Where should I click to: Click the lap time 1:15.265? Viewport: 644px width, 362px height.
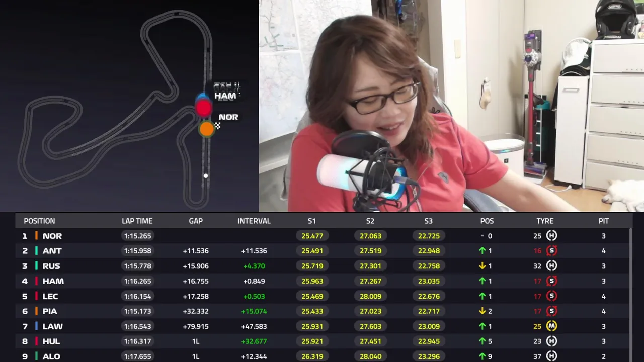[137, 236]
